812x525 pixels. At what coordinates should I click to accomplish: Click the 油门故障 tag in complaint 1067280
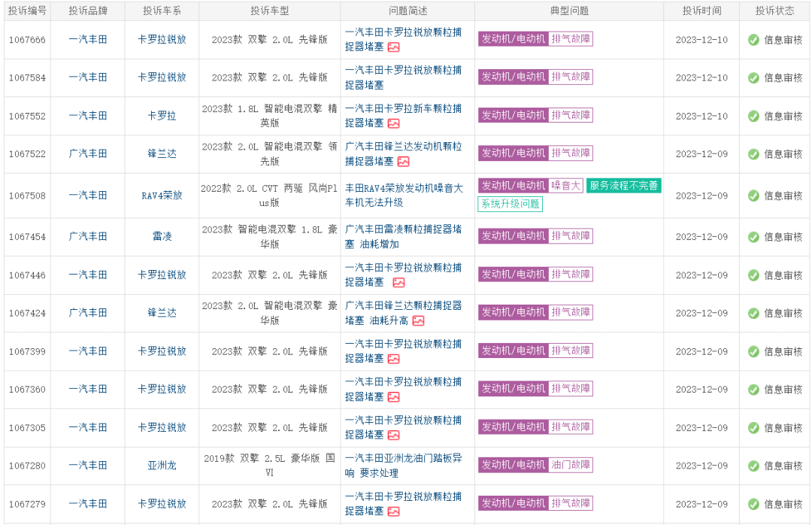(571, 465)
